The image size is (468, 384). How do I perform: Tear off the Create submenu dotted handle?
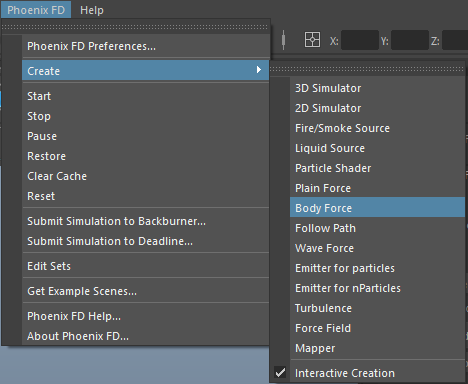coord(367,69)
